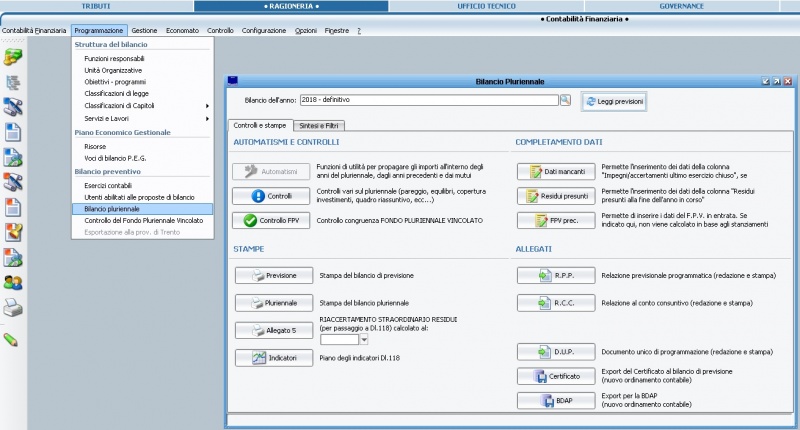Click the Dati mancanti button
The image size is (800, 430).
click(556, 172)
